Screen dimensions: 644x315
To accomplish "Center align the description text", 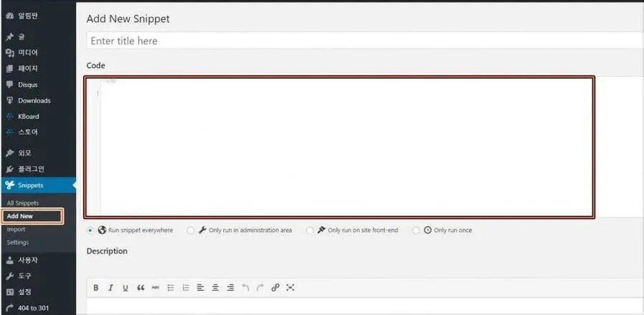I will point(215,288).
